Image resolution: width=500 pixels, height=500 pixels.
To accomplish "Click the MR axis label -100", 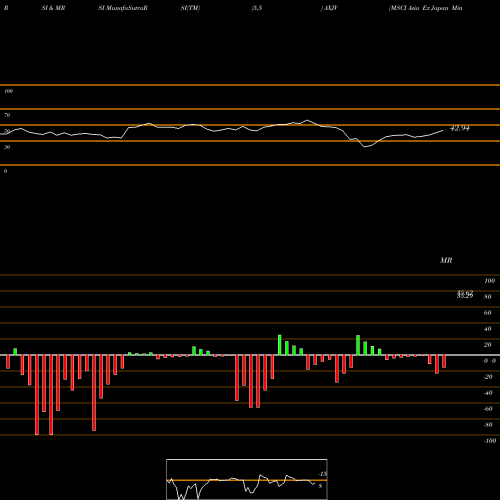I will 489,441.
